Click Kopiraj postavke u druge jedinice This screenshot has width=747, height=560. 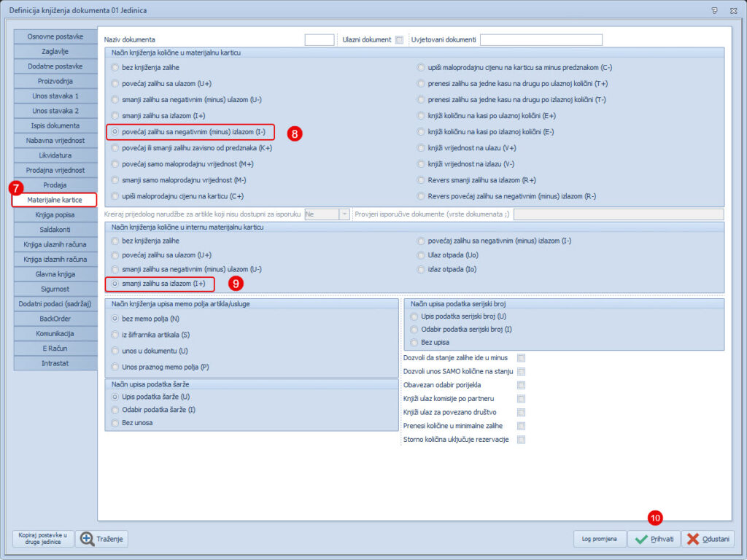point(42,539)
